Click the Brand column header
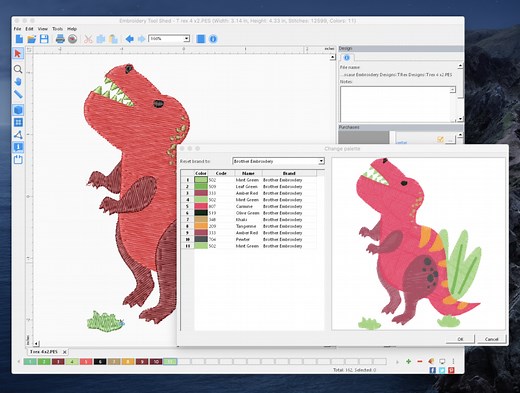The image size is (520, 393). tap(289, 173)
